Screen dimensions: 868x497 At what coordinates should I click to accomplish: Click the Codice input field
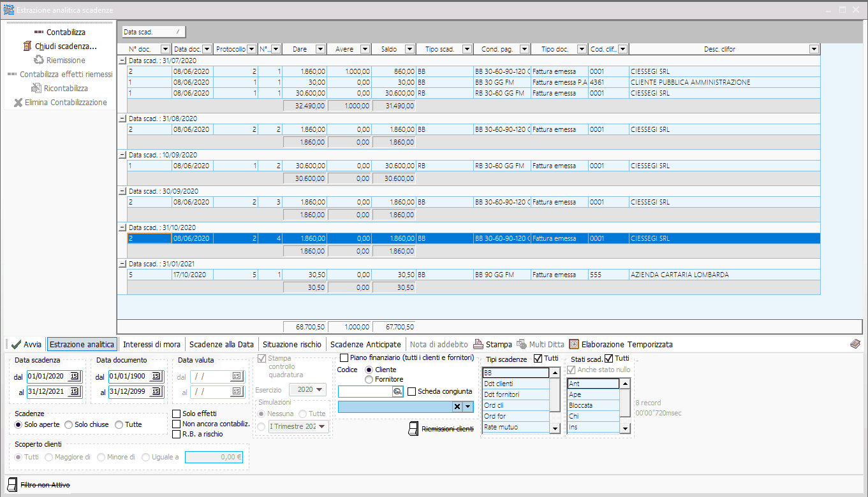(x=365, y=391)
